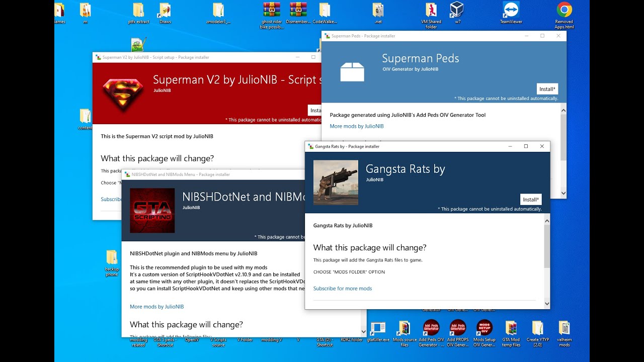This screenshot has height=362, width=644.
Task: Open the GTA Mod temp files archive
Action: click(511, 334)
